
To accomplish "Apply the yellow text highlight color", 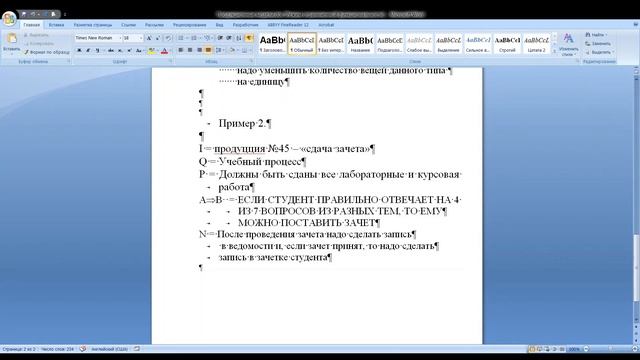I will click(151, 51).
